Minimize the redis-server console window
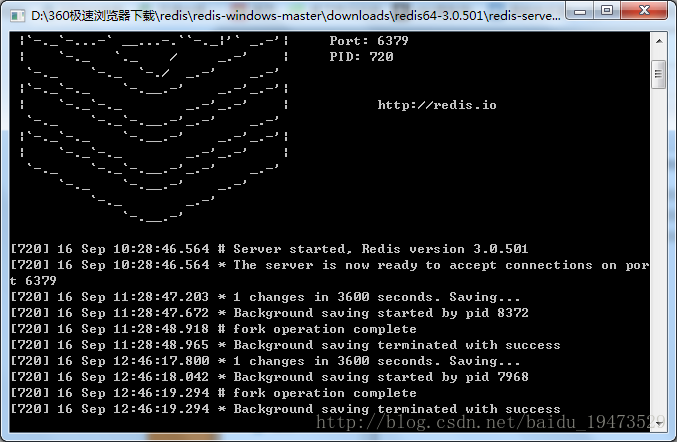 tap(580, 10)
